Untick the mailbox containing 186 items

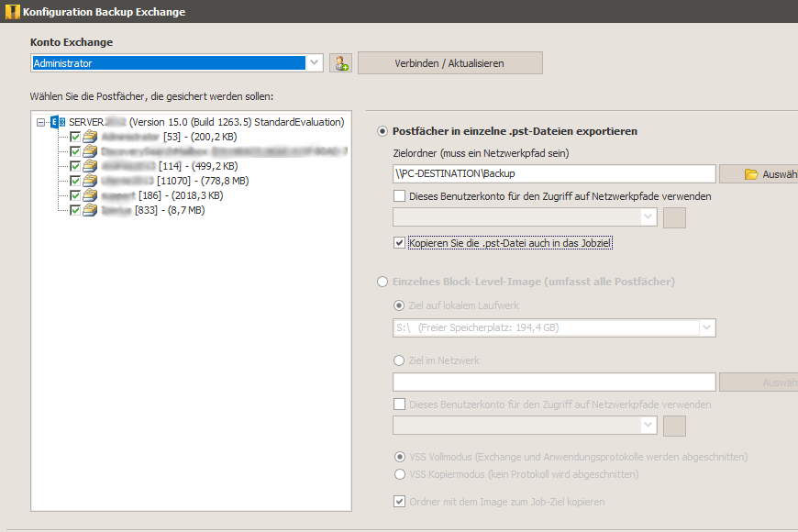point(75,196)
